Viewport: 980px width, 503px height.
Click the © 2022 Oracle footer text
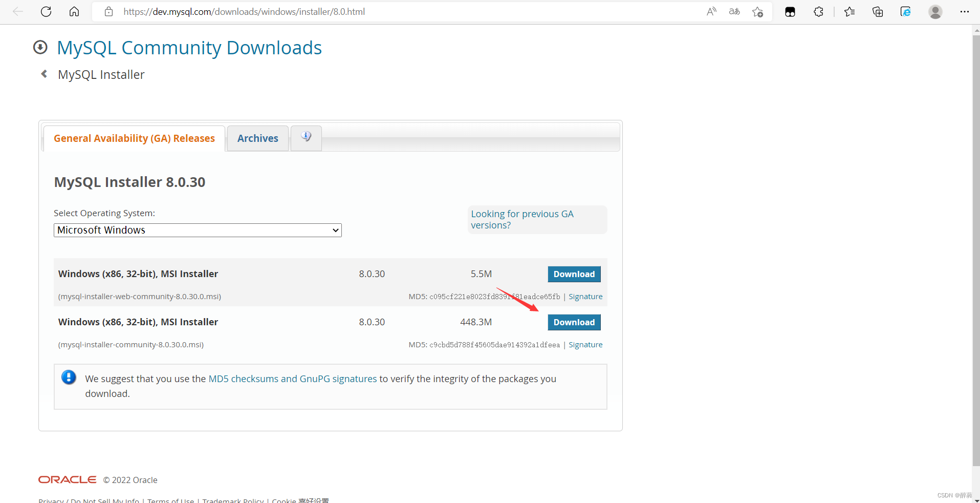pyautogui.click(x=130, y=480)
